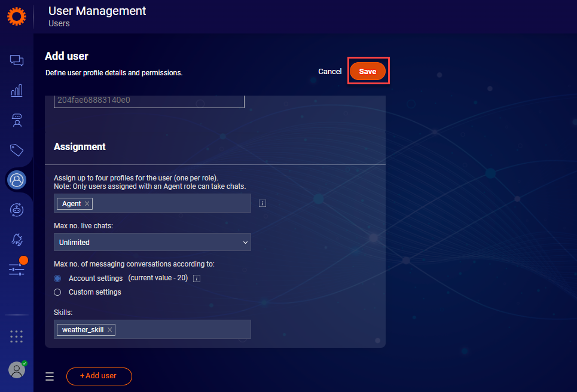Image resolution: width=577 pixels, height=392 pixels.
Task: Open the agent with chat bubble icon
Action: coord(17,120)
